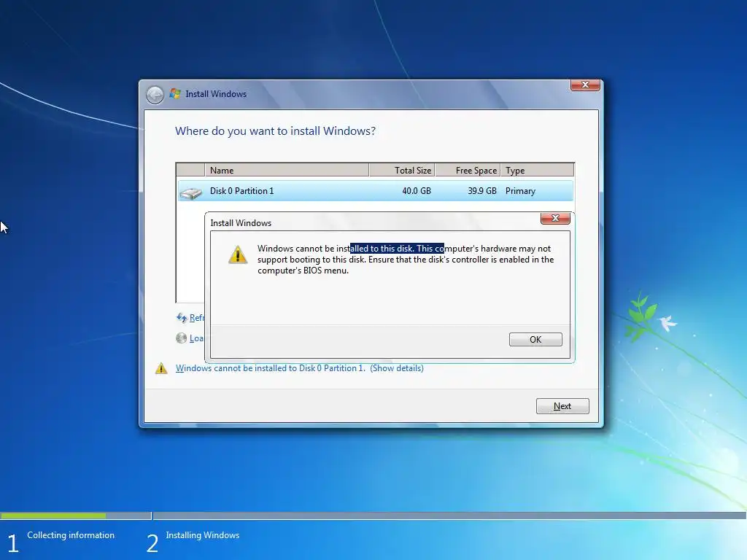The width and height of the screenshot is (747, 560).
Task: Click the warning icon in error dialog
Action: [x=238, y=254]
